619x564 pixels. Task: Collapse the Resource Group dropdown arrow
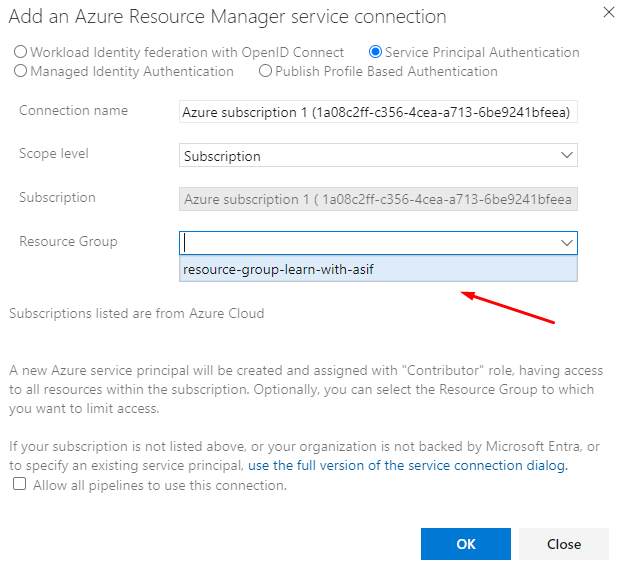567,242
